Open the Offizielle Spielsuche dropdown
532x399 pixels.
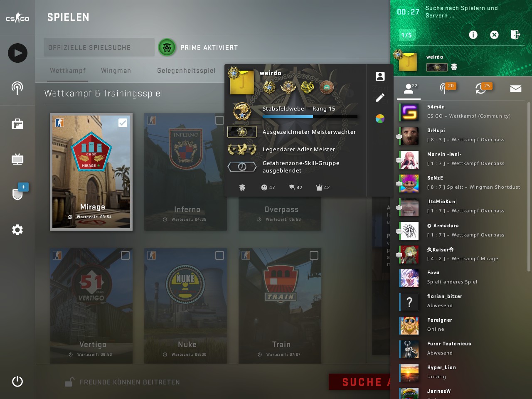pyautogui.click(x=99, y=47)
